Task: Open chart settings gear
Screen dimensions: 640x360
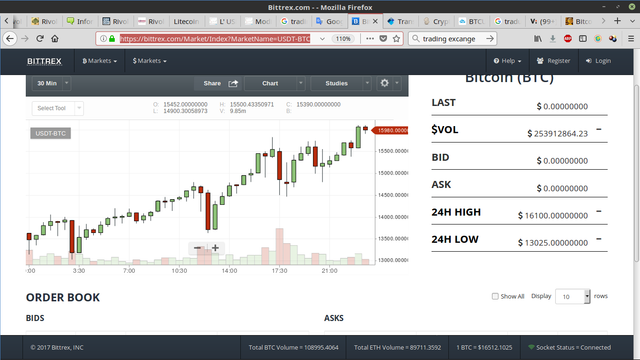Action: 384,83
